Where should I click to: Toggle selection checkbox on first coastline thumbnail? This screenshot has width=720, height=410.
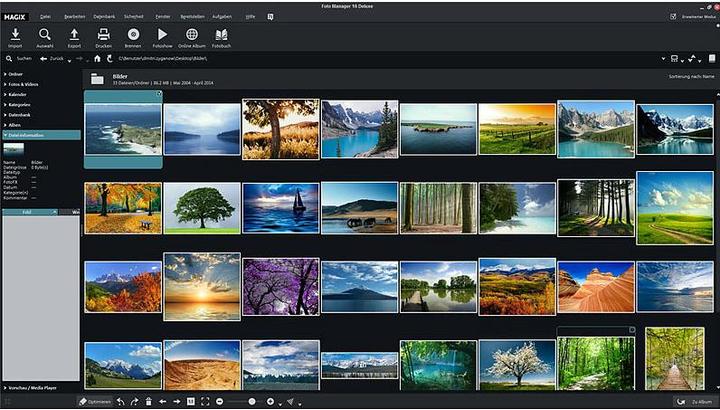click(x=159, y=94)
